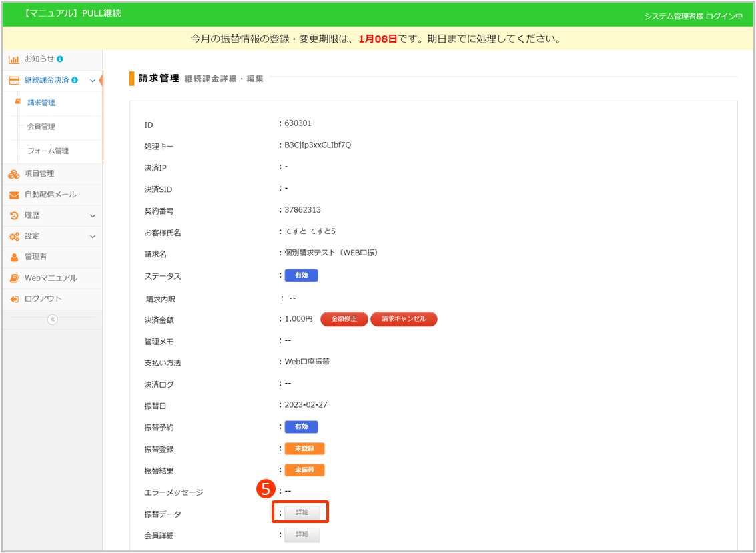The height and width of the screenshot is (553, 756).
Task: Collapse the sidebar with double-chevron button
Action: 52,320
